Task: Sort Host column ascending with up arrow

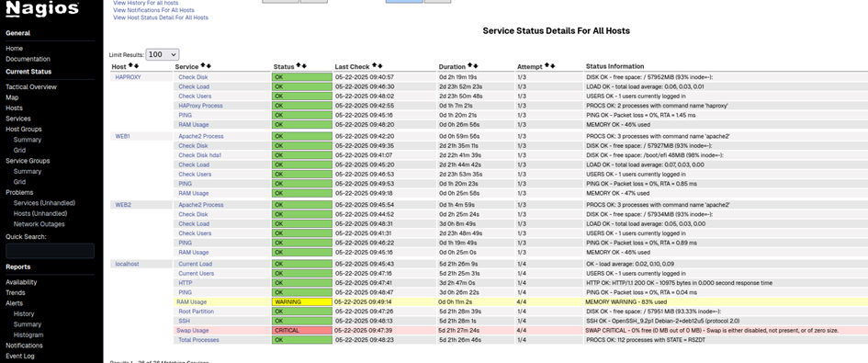Action: pos(130,66)
